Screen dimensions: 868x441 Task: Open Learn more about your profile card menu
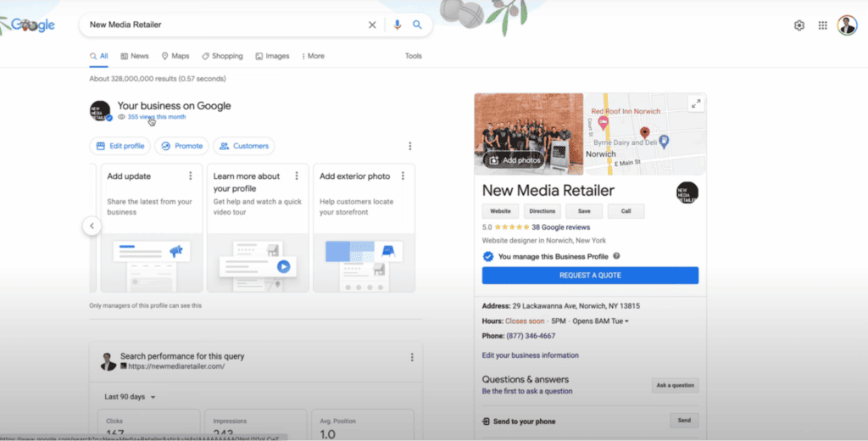point(297,176)
